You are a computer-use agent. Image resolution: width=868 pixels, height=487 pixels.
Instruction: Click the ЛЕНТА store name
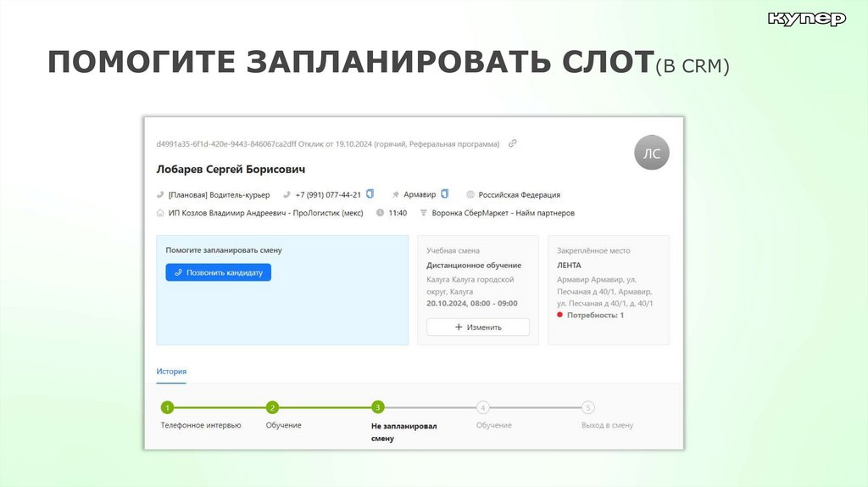tap(569, 265)
